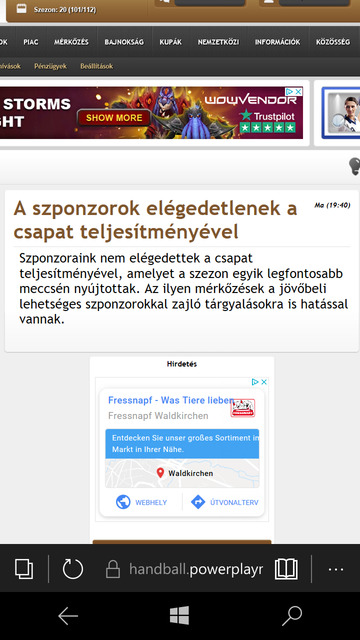Click the ÚTVONALTERV directions arrow icon
The image size is (360, 640).
click(198, 502)
